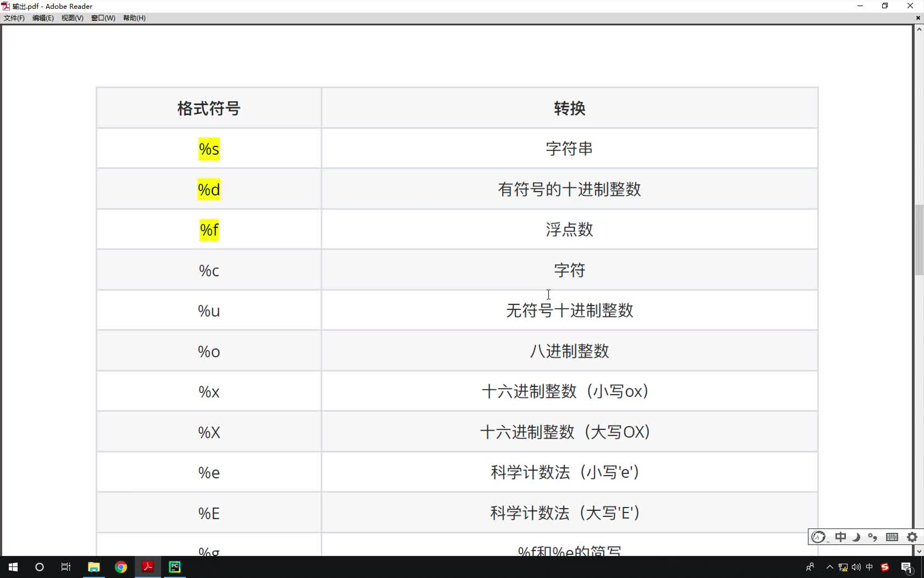This screenshot has width=924, height=578.
Task: Open Sogou input method tray icon
Action: pos(885,567)
